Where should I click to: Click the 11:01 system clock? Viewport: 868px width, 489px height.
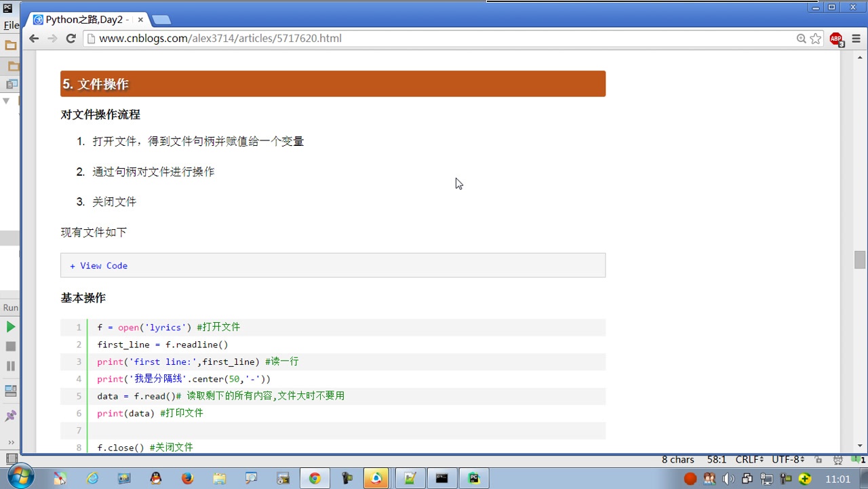[x=838, y=479]
